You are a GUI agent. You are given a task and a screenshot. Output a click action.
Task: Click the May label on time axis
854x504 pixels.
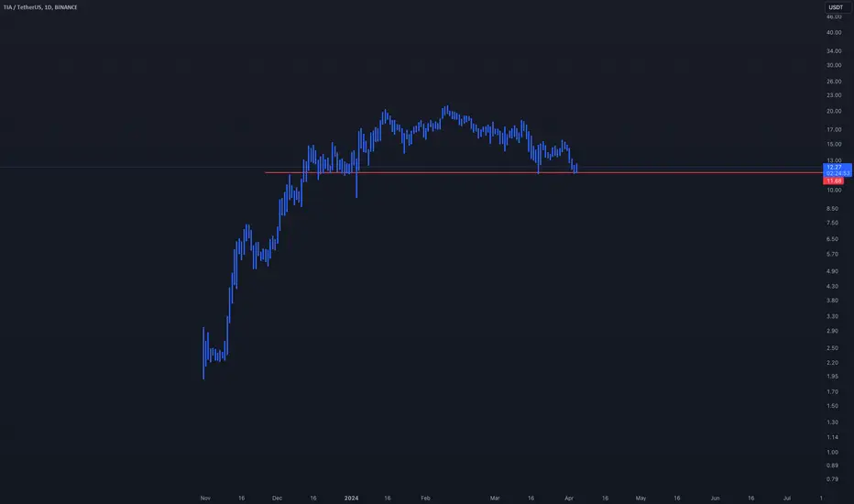point(640,498)
